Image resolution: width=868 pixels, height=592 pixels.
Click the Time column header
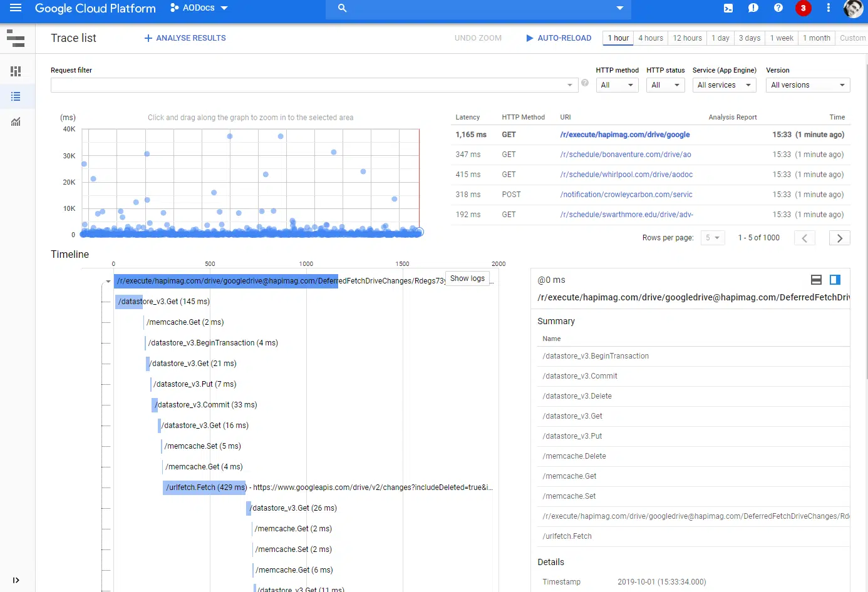tap(837, 117)
